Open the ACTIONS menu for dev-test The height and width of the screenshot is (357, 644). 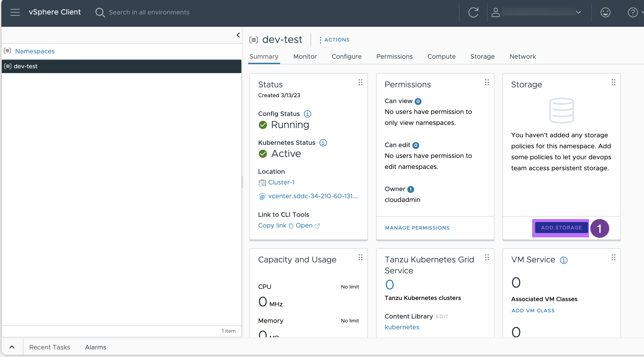(334, 40)
